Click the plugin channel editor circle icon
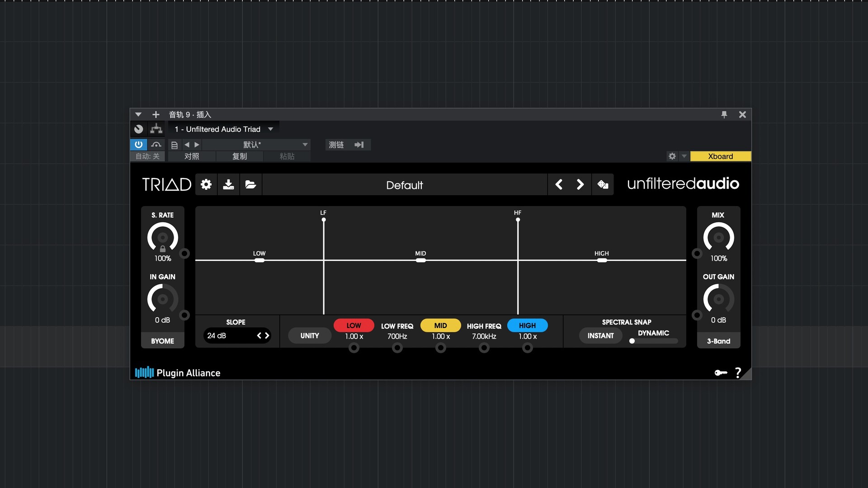This screenshot has height=488, width=868. [x=139, y=129]
